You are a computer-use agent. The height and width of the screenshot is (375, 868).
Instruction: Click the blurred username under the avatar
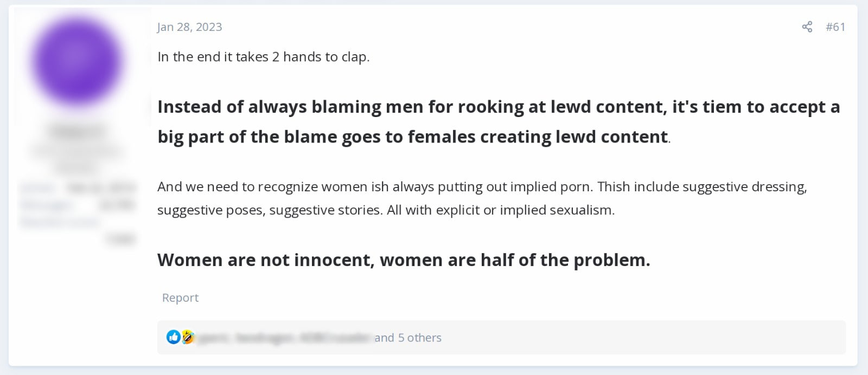(x=76, y=131)
